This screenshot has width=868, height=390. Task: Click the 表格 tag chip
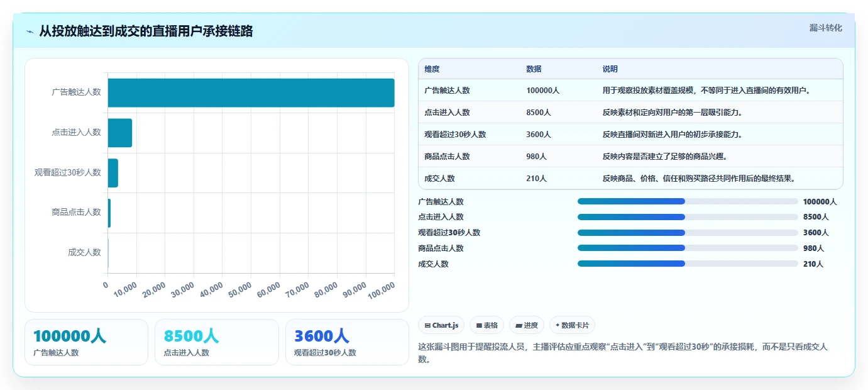[487, 325]
